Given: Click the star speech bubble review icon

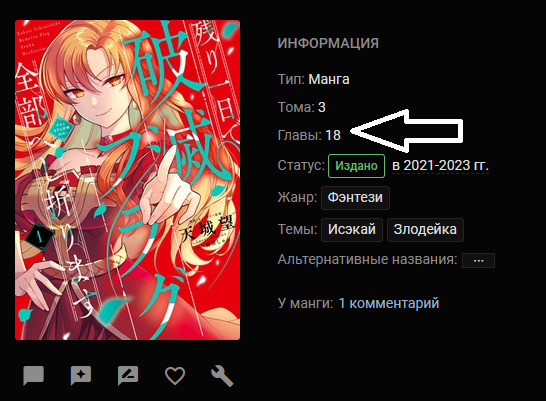Looking at the screenshot, I should point(81,376).
